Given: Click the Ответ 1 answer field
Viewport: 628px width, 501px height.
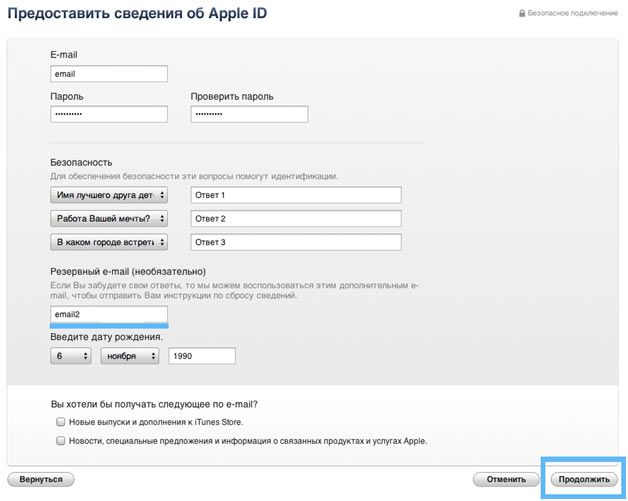Looking at the screenshot, I should pos(296,195).
